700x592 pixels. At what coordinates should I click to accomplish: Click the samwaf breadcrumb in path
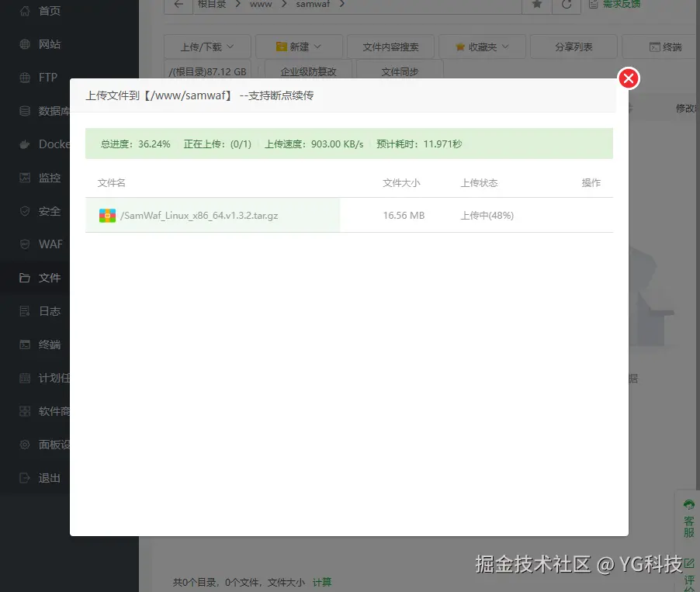313,4
